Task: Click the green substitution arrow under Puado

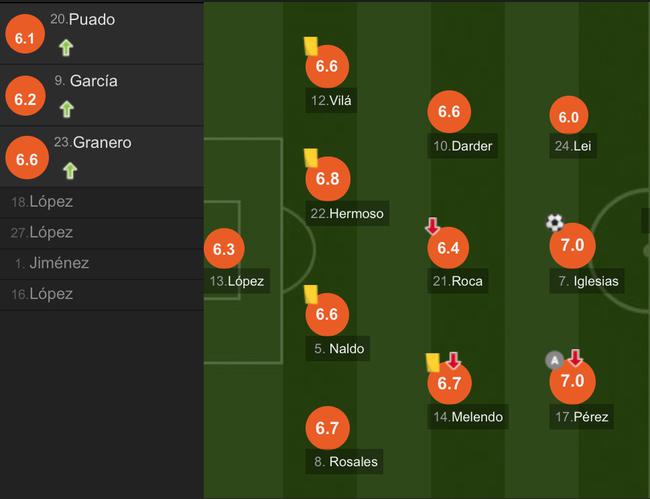Action: pos(66,46)
